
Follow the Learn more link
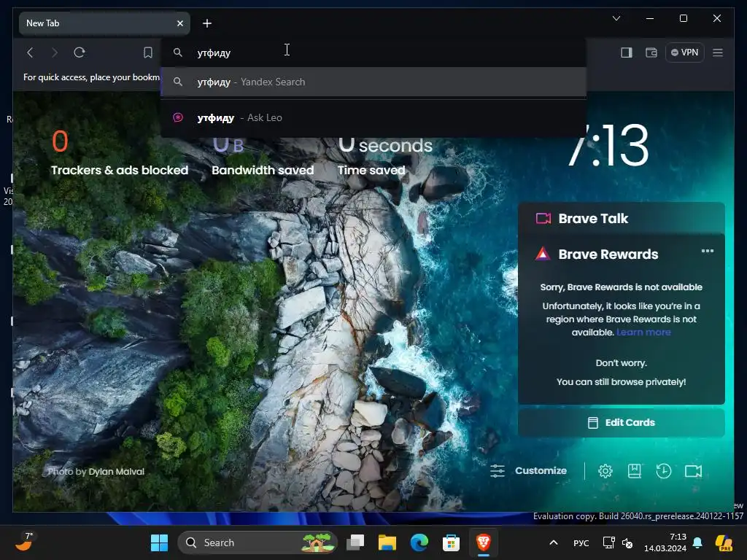643,332
